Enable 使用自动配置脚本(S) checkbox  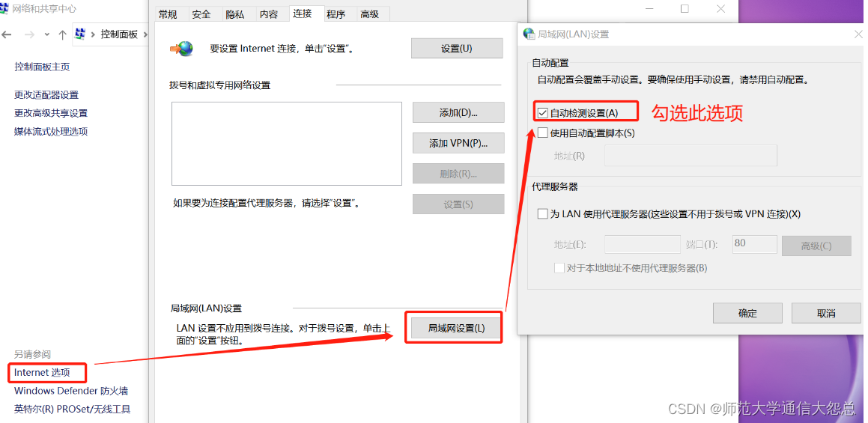pos(542,133)
